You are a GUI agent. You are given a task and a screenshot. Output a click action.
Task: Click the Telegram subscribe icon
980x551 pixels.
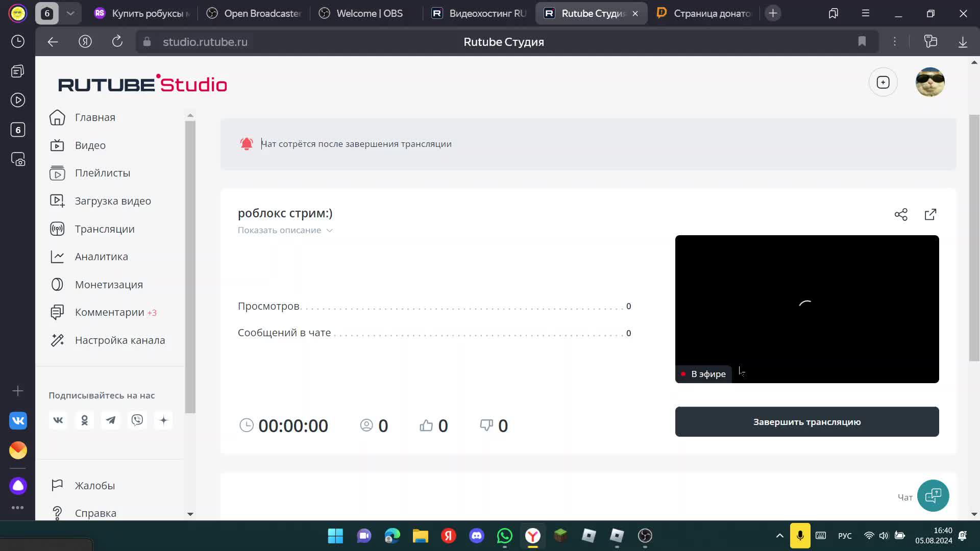pyautogui.click(x=111, y=420)
